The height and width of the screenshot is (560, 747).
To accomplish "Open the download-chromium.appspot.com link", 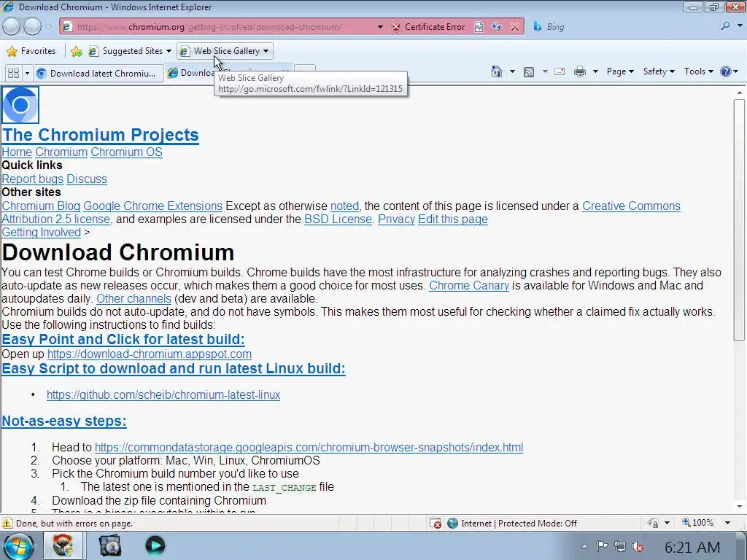I will click(x=150, y=354).
